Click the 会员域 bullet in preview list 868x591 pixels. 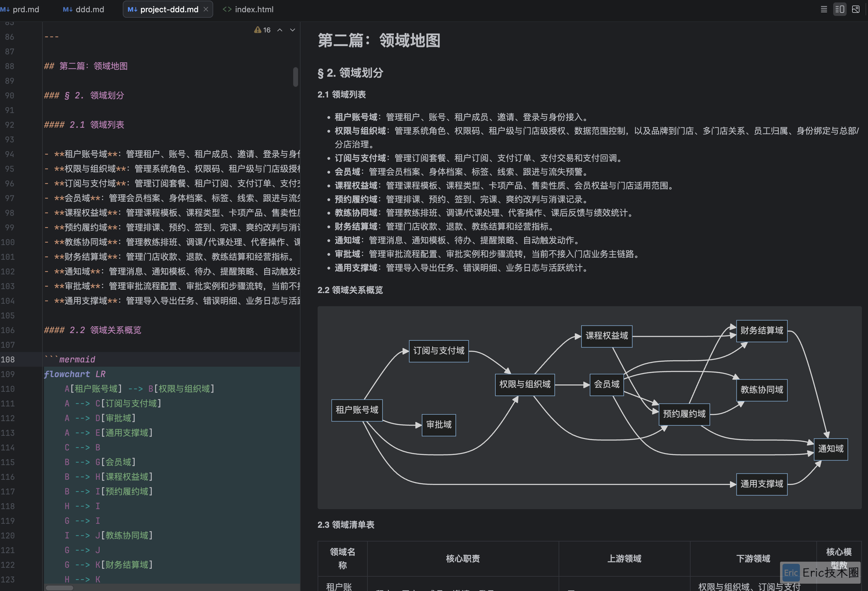pos(462,172)
